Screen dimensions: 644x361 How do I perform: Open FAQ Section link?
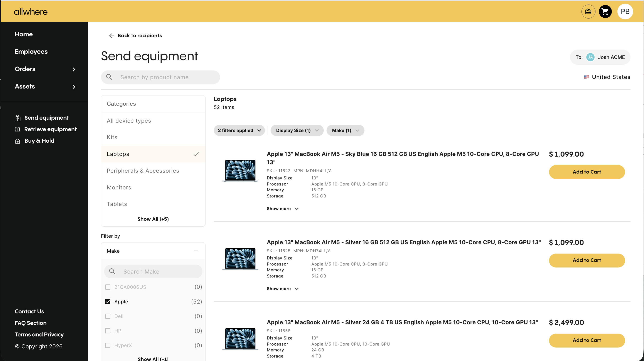30,323
